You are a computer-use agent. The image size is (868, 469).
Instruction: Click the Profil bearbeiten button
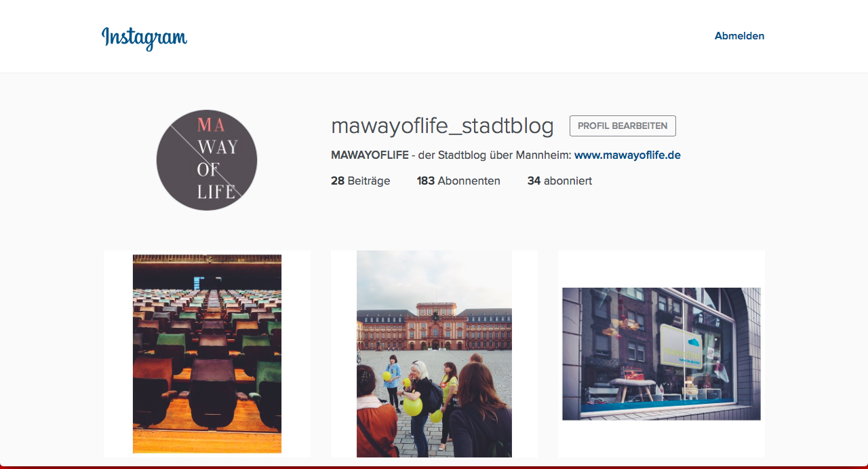click(623, 126)
